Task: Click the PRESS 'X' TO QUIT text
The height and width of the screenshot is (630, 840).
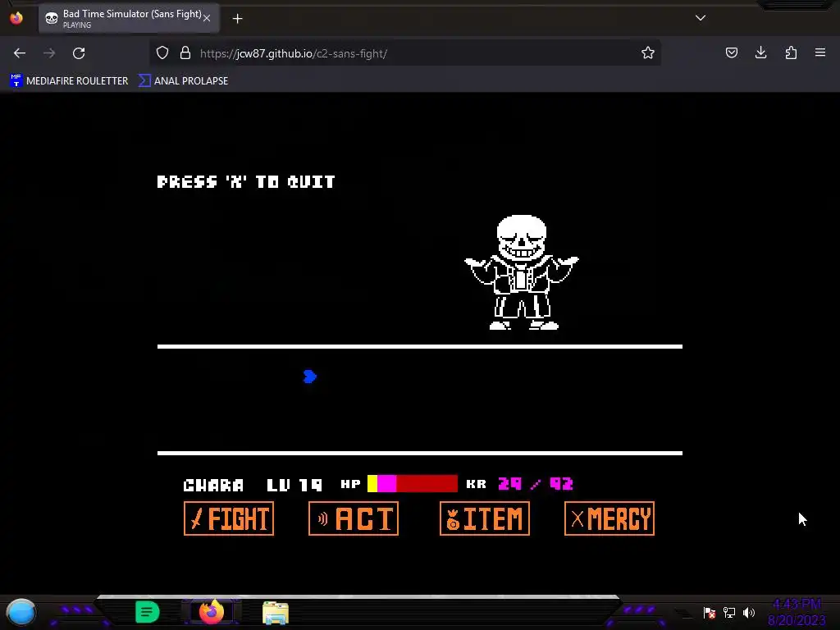Action: [246, 181]
